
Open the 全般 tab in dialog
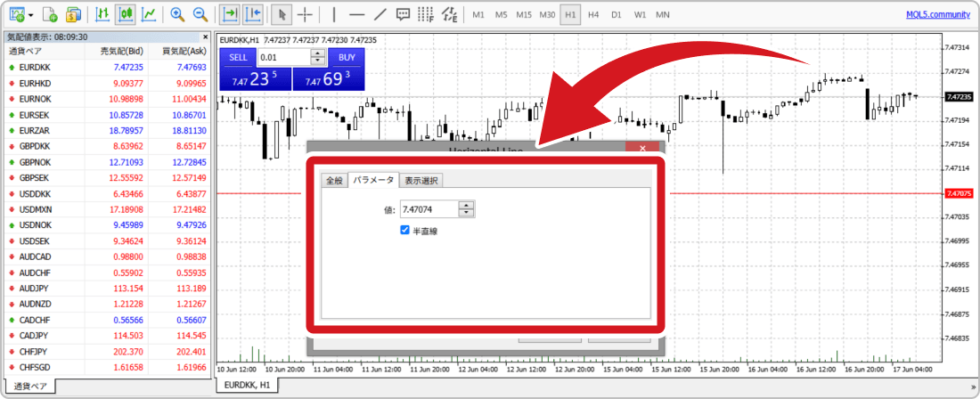[334, 181]
